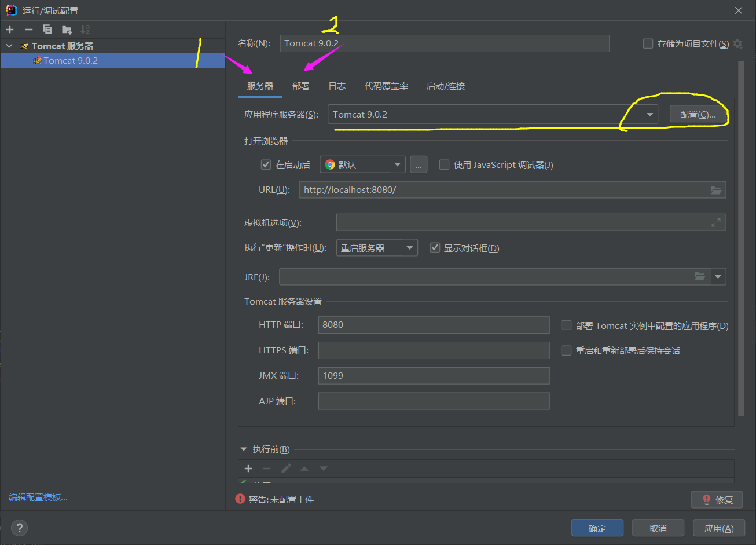Screen dimensions: 756x545
Task: Collapse the Tomcat 服务器 tree node
Action: pyautogui.click(x=9, y=46)
